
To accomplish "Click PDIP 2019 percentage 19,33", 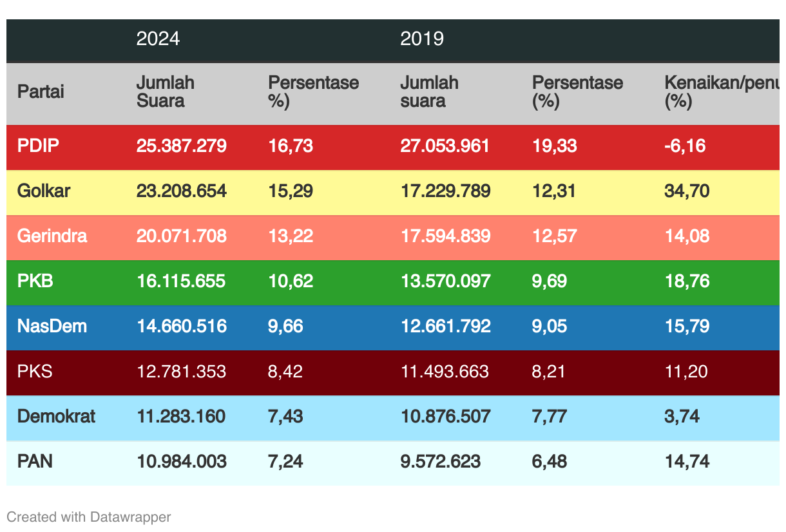I will coord(555,146).
